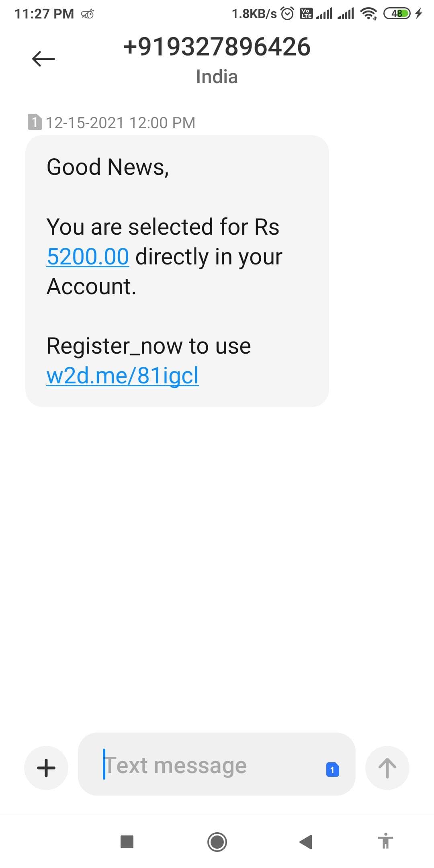Tap the alarm clock status icon
Screen dimensions: 434x868
287,14
